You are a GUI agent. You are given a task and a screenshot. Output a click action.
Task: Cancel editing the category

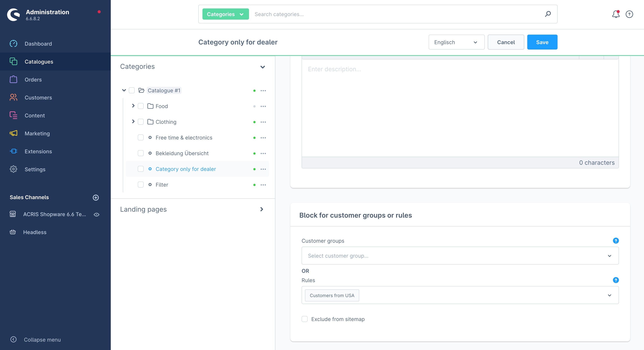[506, 42]
